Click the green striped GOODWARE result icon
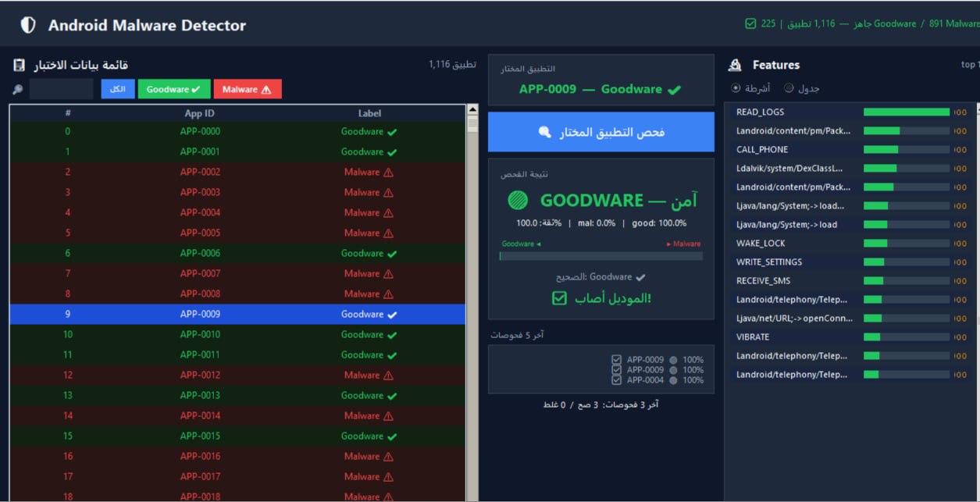 (518, 201)
